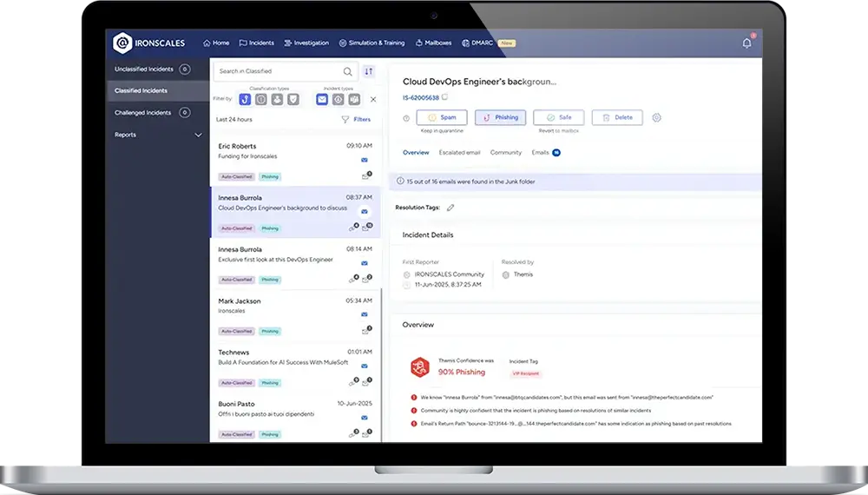Open Buoni Pasto incident
Viewport: 868px width, 495px height.
(x=296, y=418)
